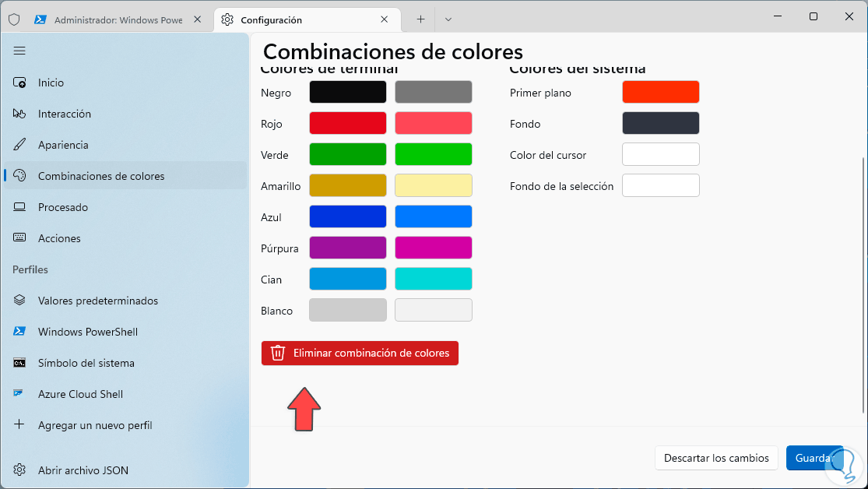This screenshot has height=489, width=868.
Task: Open the Acciones settings page
Action: tap(59, 238)
